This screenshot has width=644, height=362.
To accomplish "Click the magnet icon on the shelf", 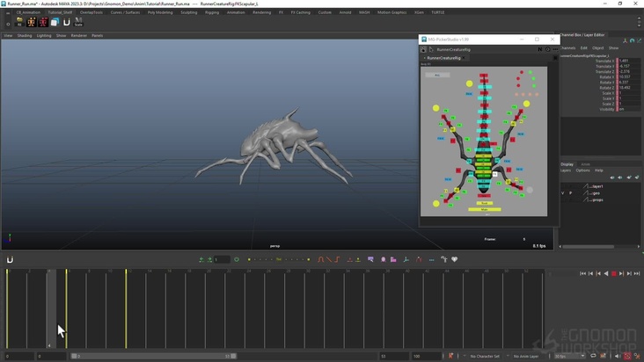I will pos(67,22).
